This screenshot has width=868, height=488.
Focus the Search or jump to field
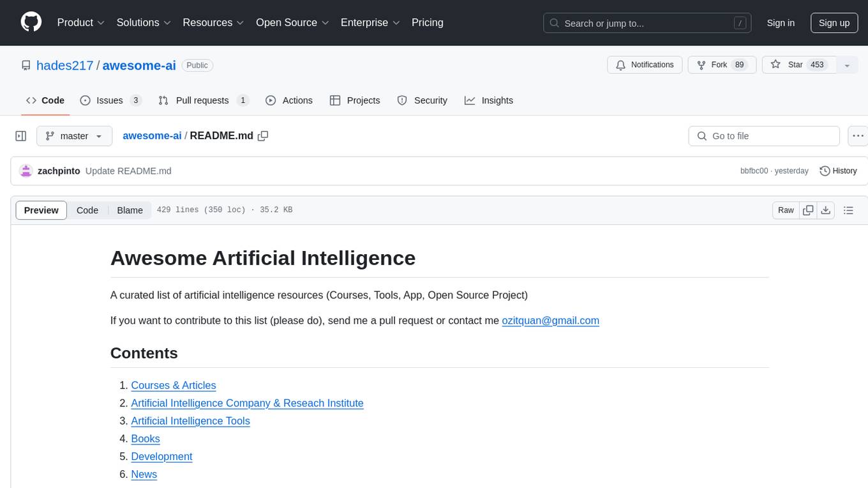[647, 23]
